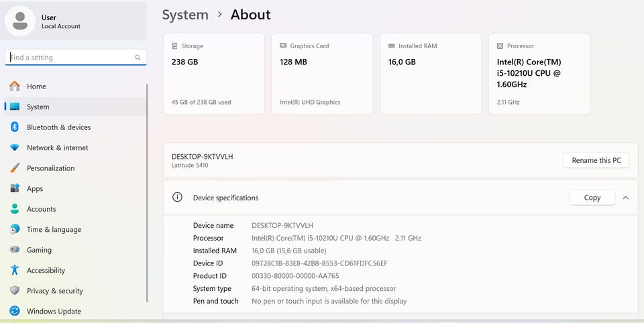The width and height of the screenshot is (644, 323).
Task: Select the Apps category
Action: (75, 188)
